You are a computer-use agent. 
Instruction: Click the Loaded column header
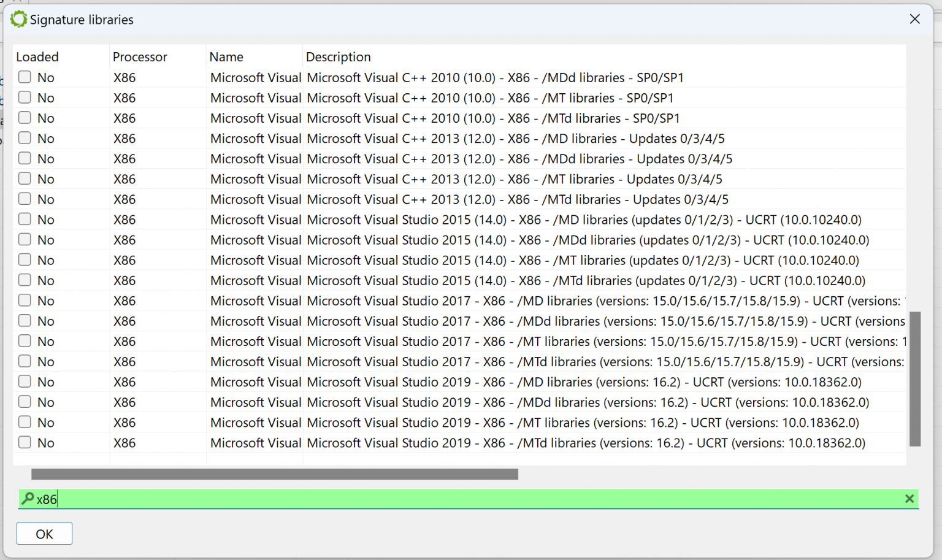click(x=37, y=56)
